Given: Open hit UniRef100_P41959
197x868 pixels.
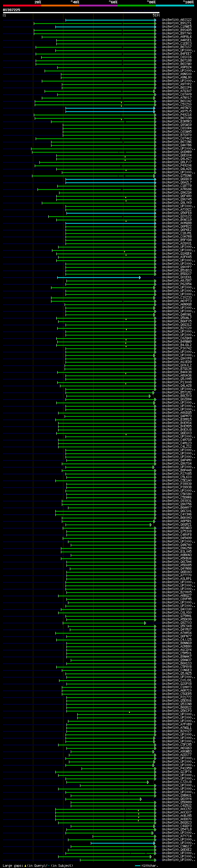Looking at the screenshot, I should tap(177, 769).
